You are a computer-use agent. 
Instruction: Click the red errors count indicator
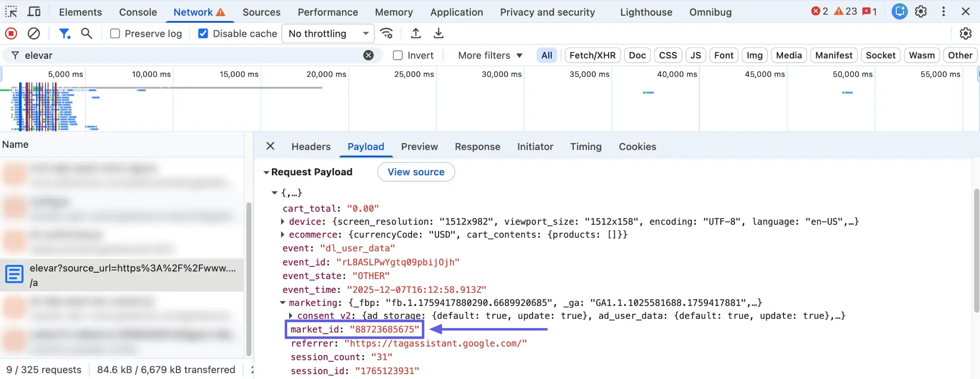[x=819, y=11]
